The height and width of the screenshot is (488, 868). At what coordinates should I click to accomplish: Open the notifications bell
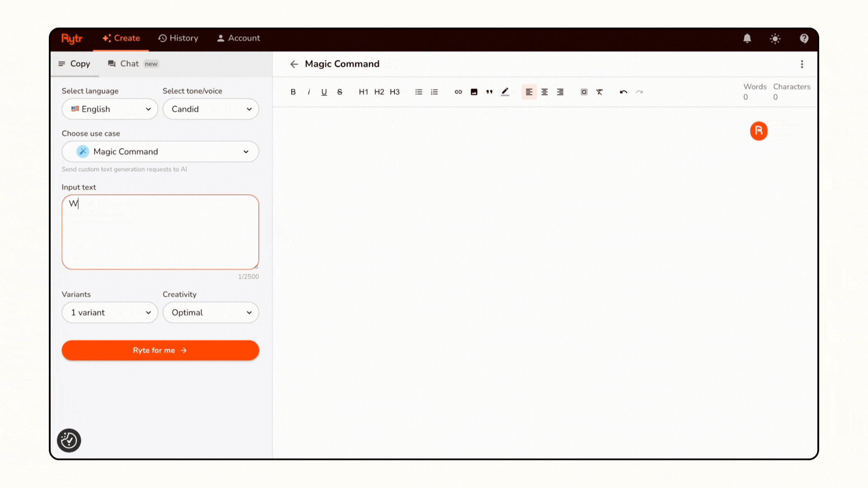[x=747, y=38]
